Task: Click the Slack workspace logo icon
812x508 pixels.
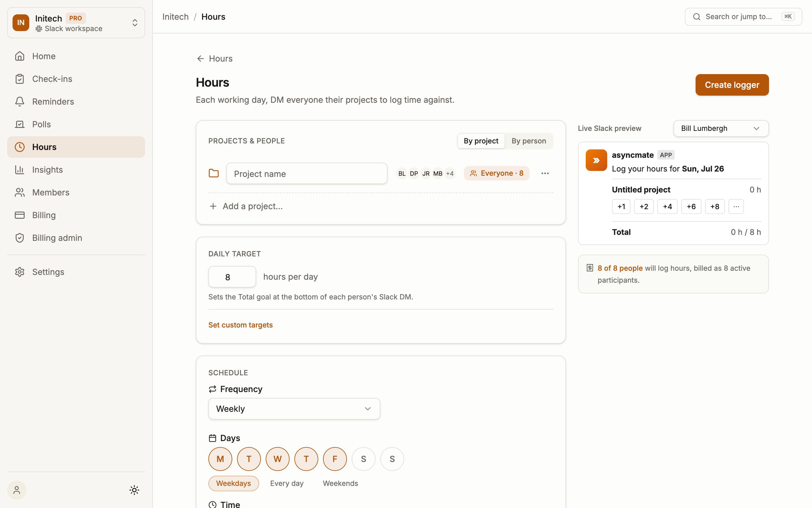Action: point(39,29)
